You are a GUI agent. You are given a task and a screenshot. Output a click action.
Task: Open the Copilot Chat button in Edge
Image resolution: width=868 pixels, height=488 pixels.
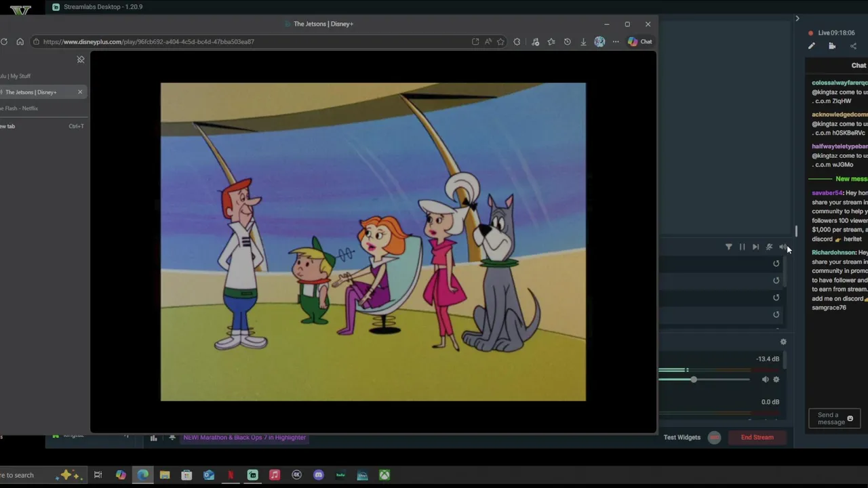pos(639,42)
